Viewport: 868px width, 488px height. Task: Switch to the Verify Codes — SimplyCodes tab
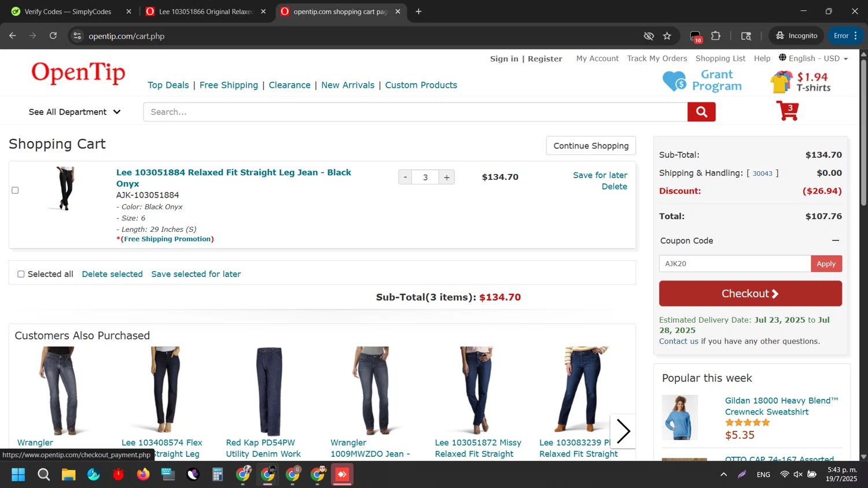coord(68,12)
